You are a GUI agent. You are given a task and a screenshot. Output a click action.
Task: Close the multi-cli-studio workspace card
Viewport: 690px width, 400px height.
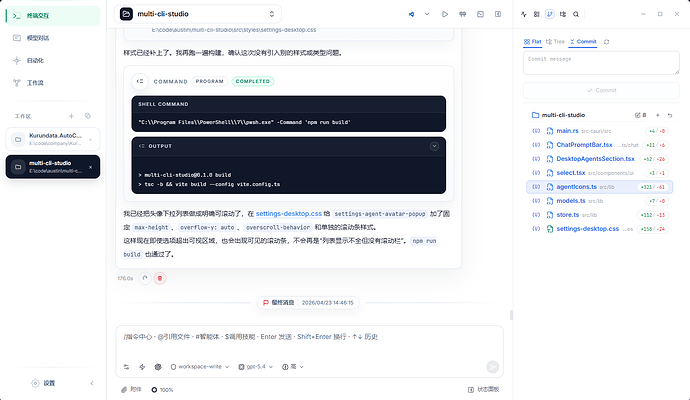(90, 167)
